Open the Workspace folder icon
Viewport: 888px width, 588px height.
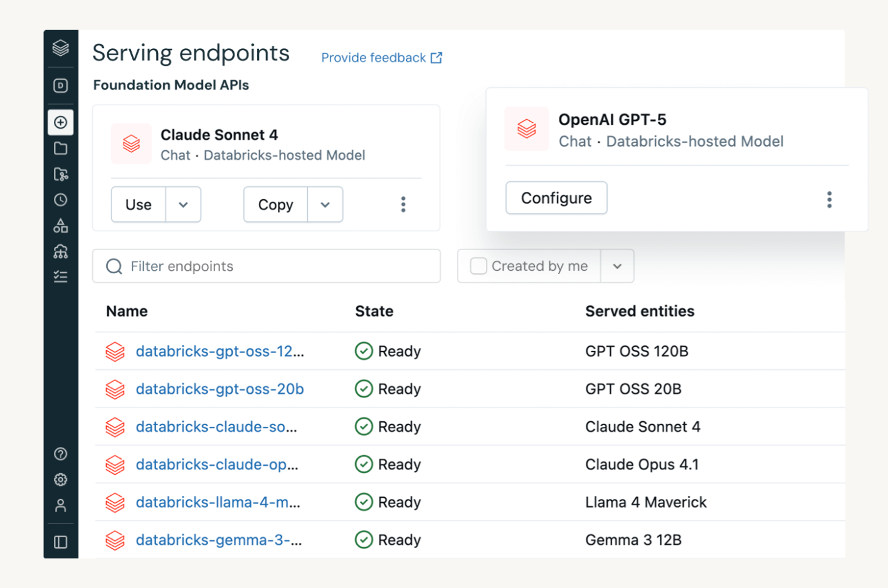coord(61,149)
